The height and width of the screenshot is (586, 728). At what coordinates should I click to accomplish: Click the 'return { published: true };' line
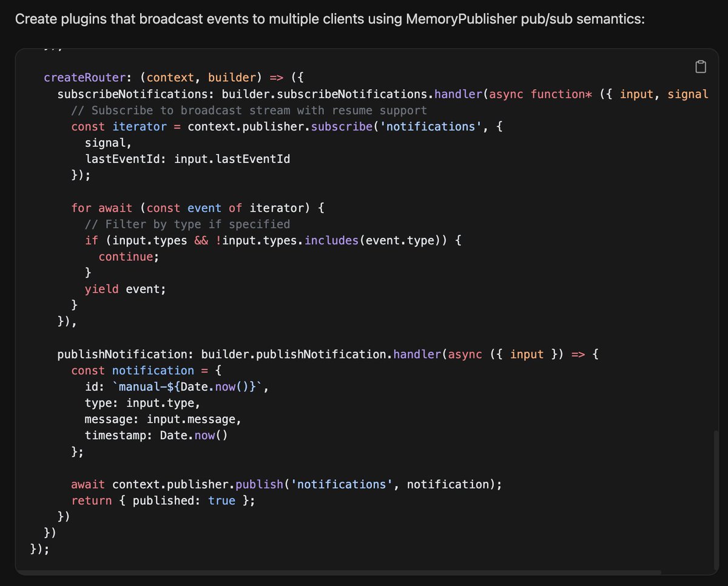click(x=163, y=500)
